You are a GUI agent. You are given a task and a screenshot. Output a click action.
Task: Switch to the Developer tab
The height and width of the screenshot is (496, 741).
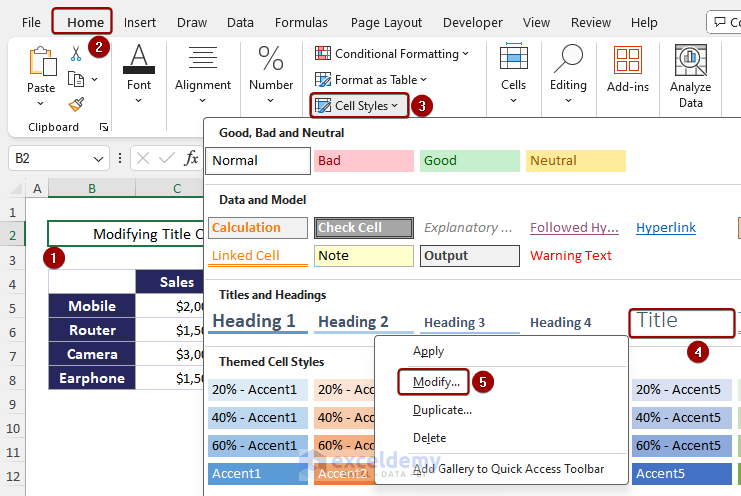click(x=473, y=23)
